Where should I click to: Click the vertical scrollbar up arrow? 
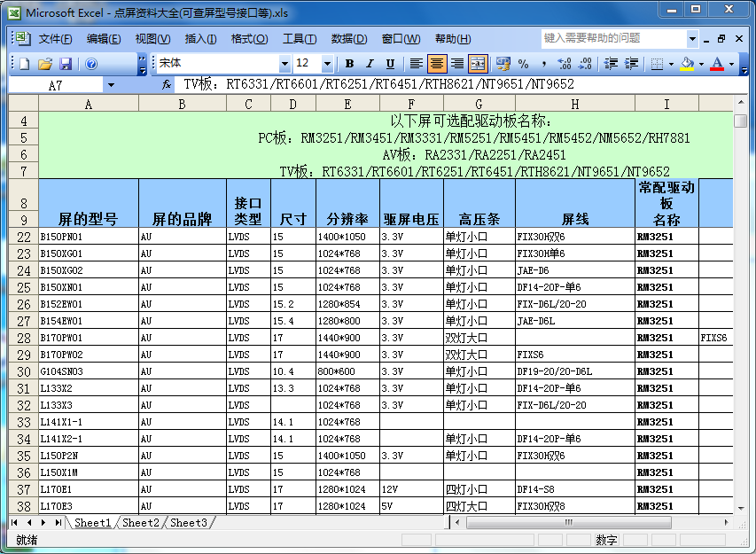pos(741,102)
